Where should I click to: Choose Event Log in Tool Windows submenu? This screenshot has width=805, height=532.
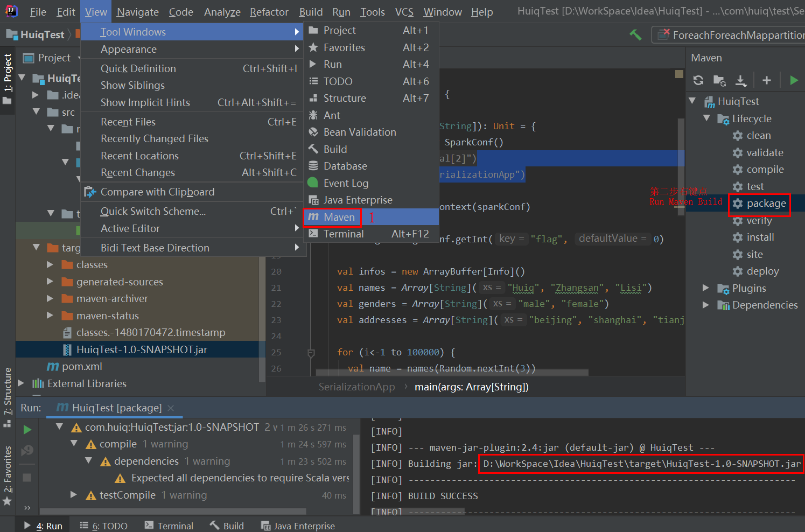click(x=372, y=184)
